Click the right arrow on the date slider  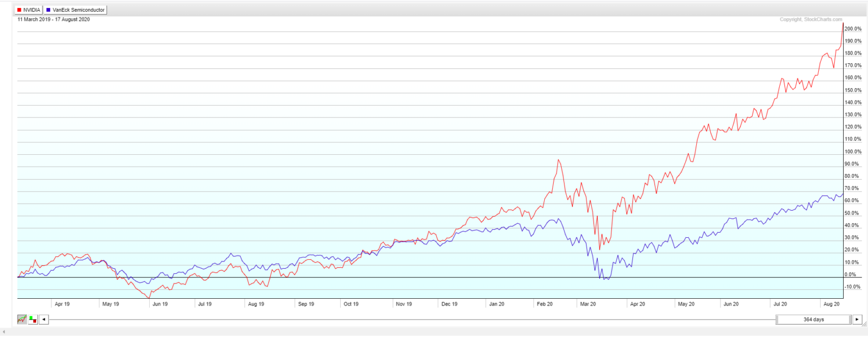coord(857,320)
